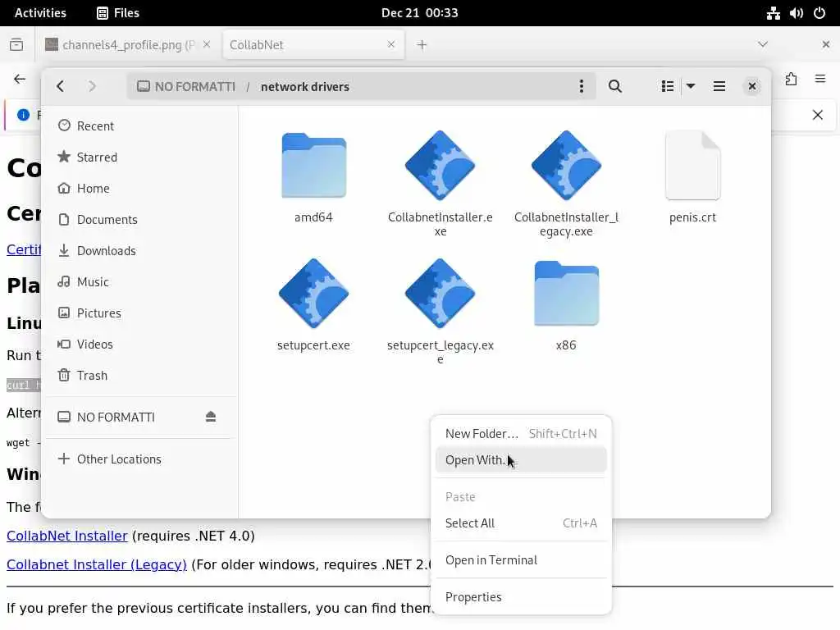Screen dimensions: 840x630
Task: Choose New Folder from context menu
Action: pyautogui.click(x=521, y=433)
